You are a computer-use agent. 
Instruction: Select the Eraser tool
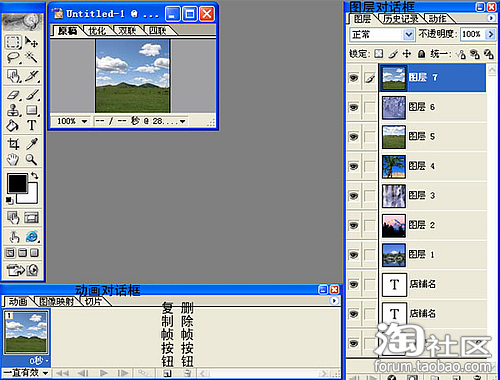pos(13,95)
